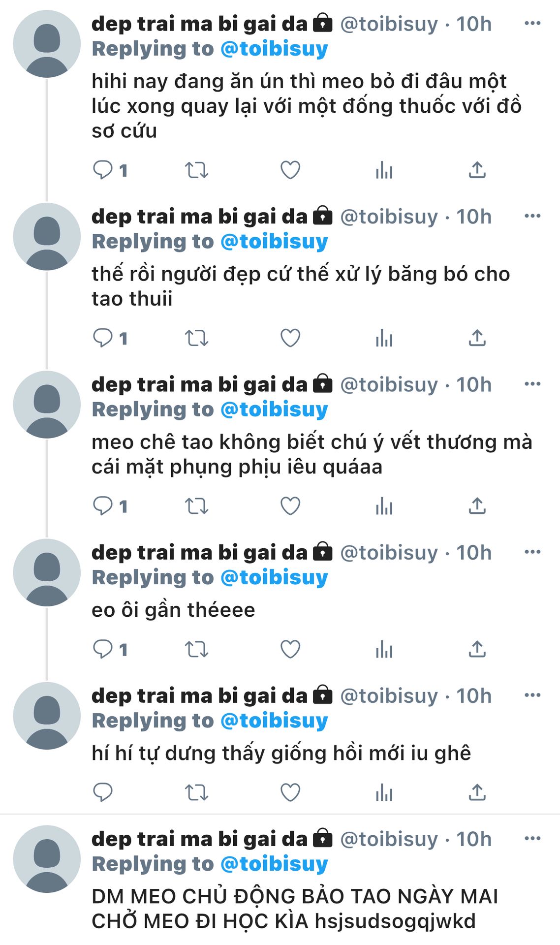This screenshot has height=945, width=560.
Task: Like the tweet "eo ôi gần théeee"
Action: [x=290, y=649]
